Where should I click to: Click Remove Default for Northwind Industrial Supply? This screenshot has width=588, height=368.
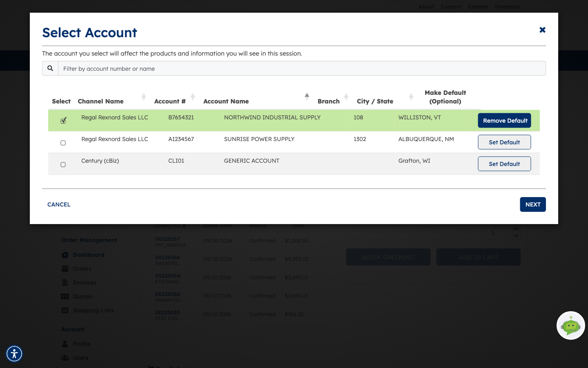click(504, 121)
